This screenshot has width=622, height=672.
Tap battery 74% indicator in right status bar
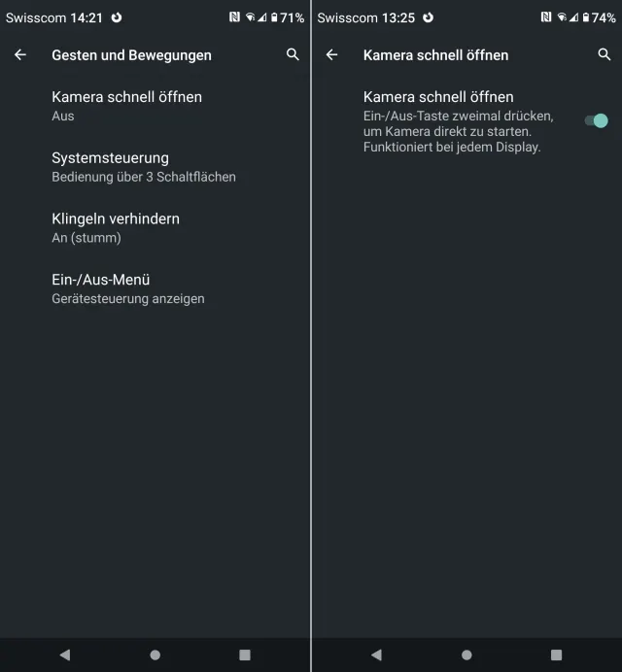[597, 17]
